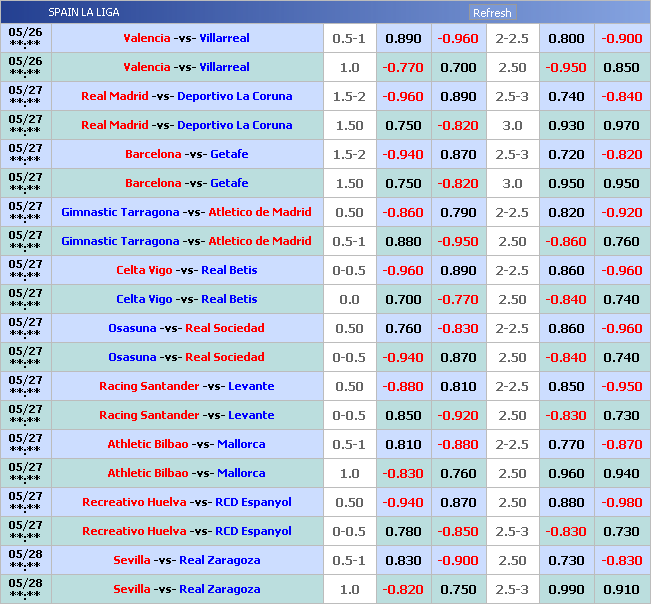Click 0.750 odds in Barcelona vs Getafe row
Screen dimensions: 651x604
click(403, 183)
